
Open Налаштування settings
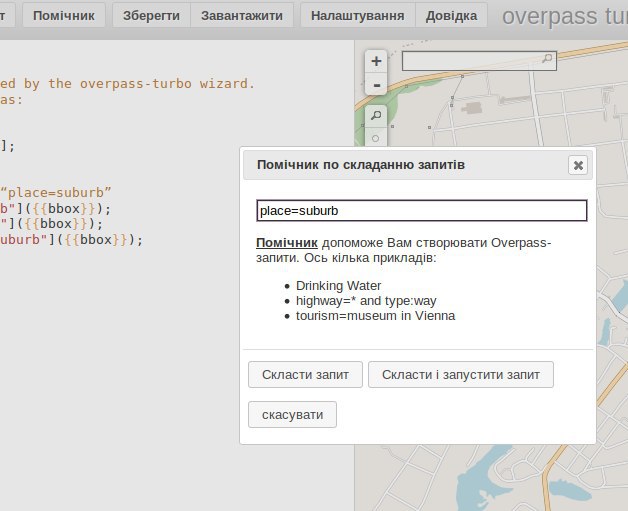[358, 16]
